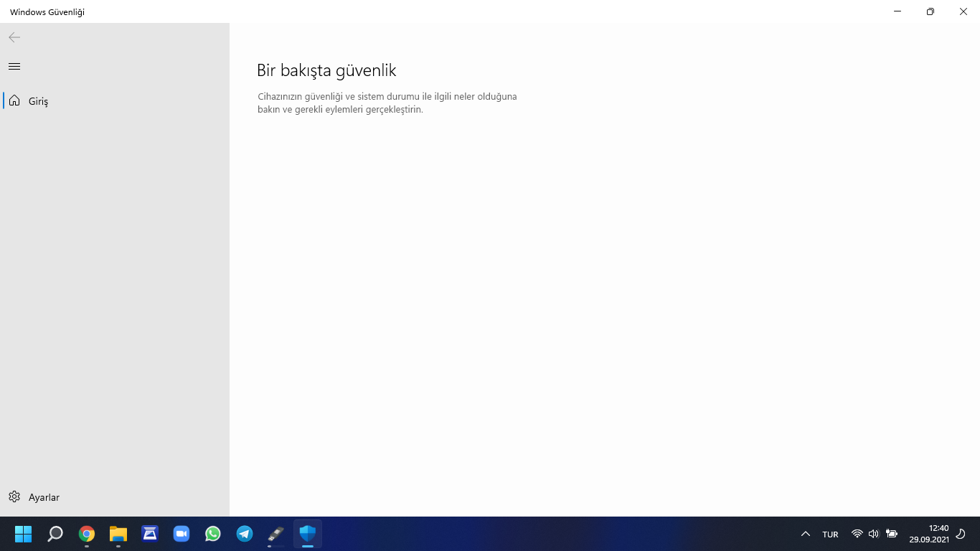Click the USB drive icon on taskbar
980x551 pixels.
coord(276,534)
